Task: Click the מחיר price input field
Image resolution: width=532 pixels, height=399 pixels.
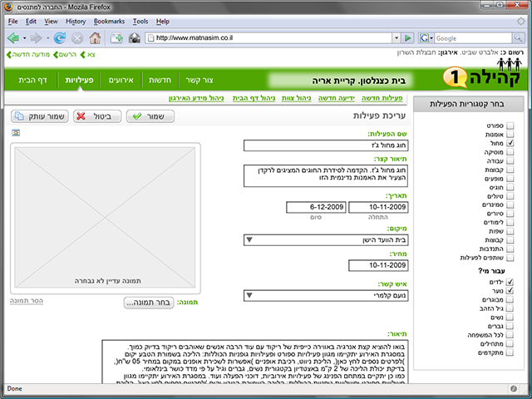Action: point(378,265)
